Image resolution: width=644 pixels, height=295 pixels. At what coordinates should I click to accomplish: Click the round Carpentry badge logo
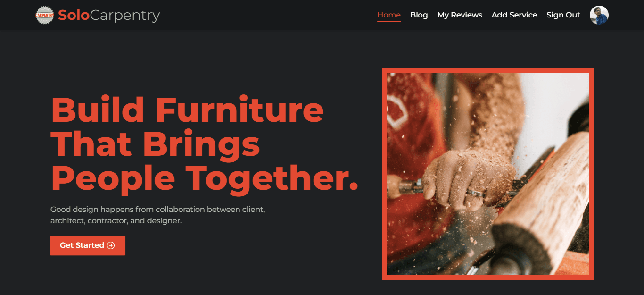point(45,15)
